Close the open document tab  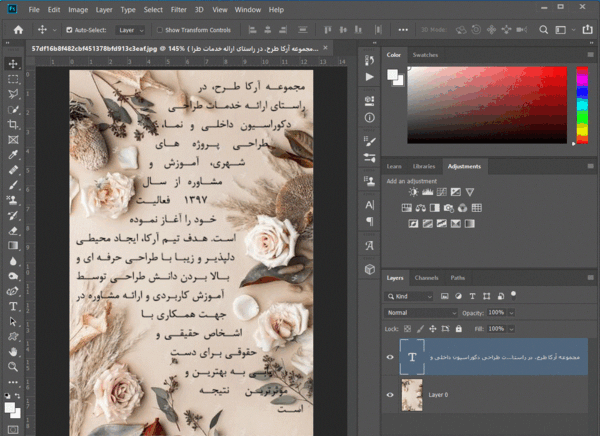click(325, 48)
